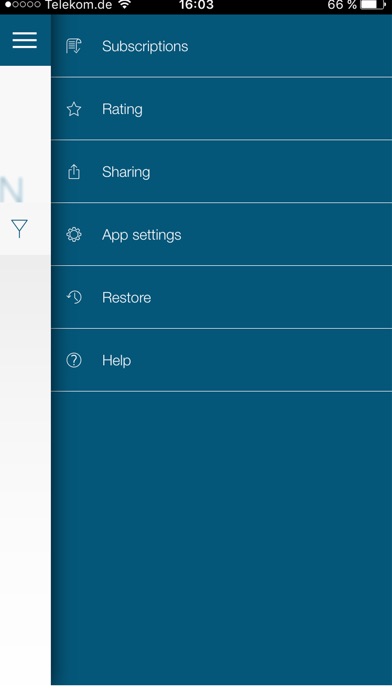Click the Rating star icon
The height and width of the screenshot is (696, 392).
(x=74, y=109)
